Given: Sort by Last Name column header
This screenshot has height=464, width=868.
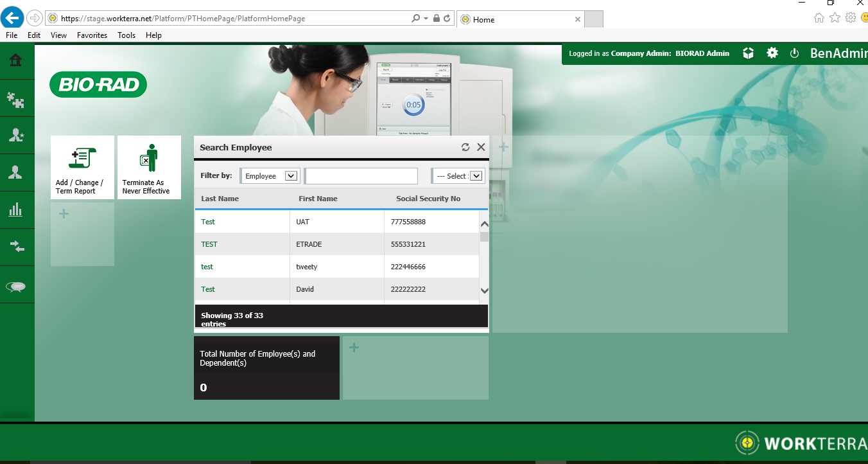Looking at the screenshot, I should click(x=220, y=199).
